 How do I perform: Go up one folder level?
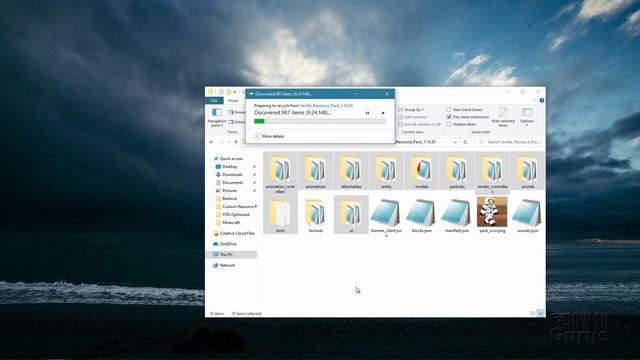coord(236,142)
